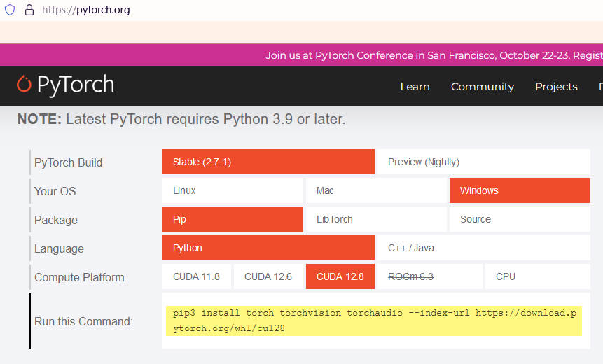Open the Community navigation menu
Screen dimensions: 603x364
click(483, 87)
